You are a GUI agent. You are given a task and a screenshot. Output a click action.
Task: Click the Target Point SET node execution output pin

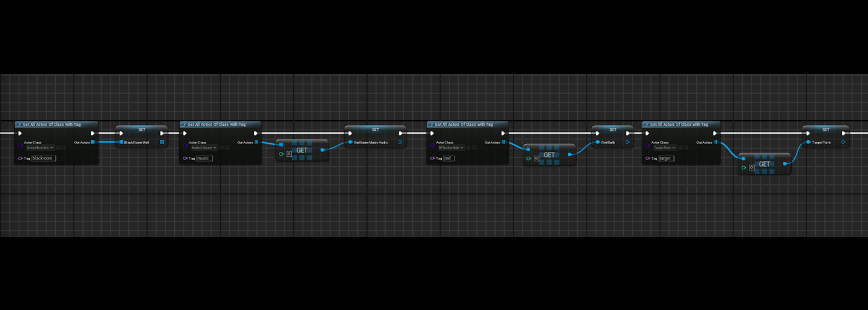(843, 133)
